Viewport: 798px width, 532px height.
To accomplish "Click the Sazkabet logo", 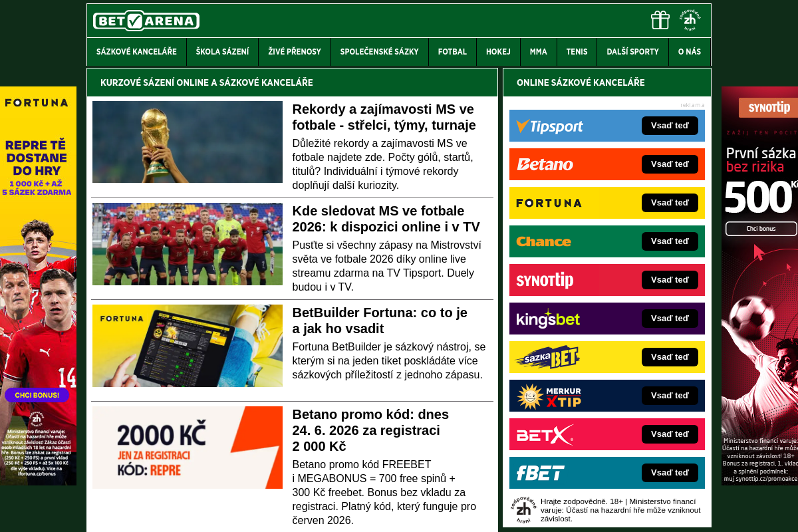I will 548,357.
